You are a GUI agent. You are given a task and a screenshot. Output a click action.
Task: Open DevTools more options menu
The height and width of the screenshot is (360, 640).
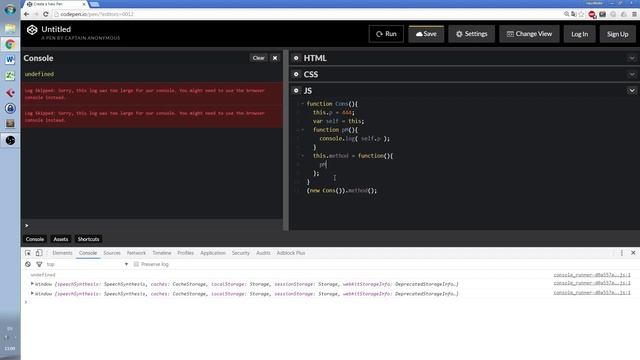(x=622, y=253)
